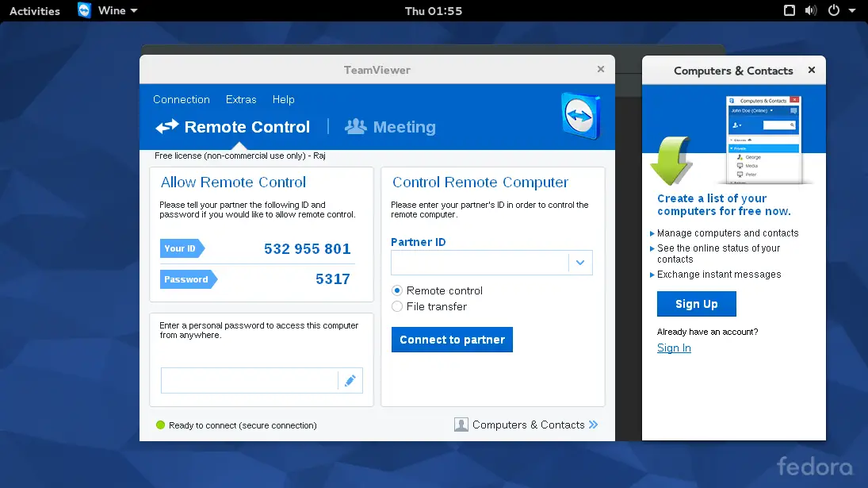Click into the Partner ID input field

tap(480, 263)
